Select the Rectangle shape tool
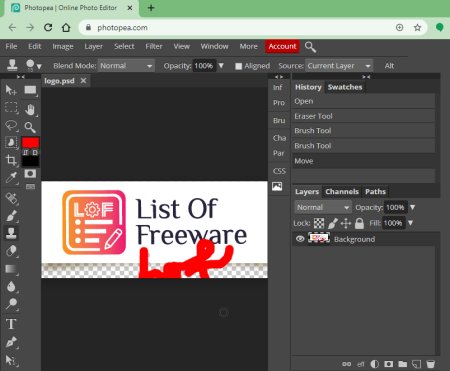 30,90
